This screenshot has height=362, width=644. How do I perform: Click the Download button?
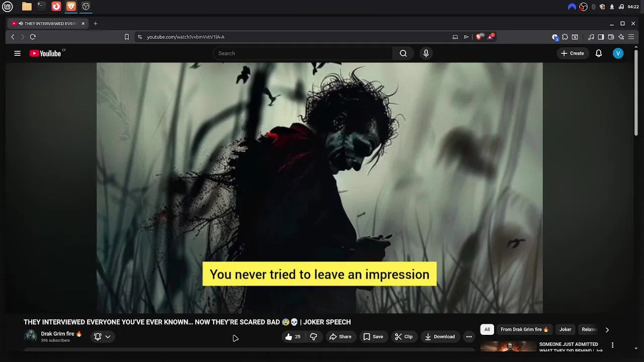[x=440, y=337]
